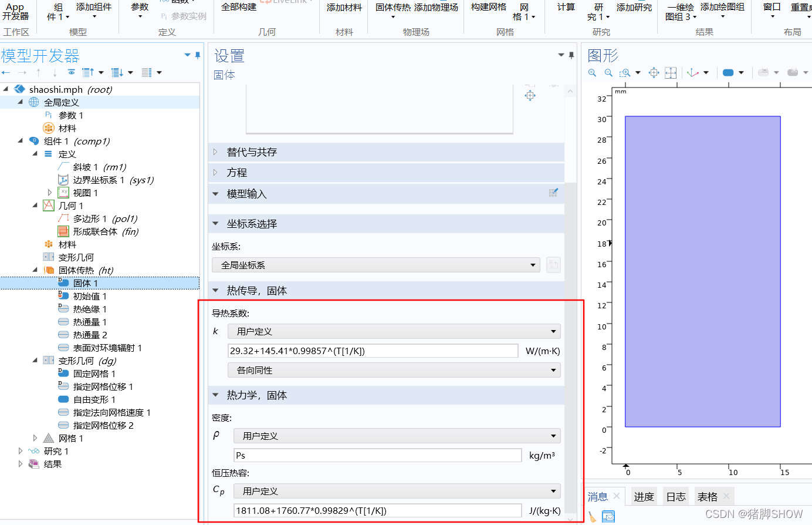This screenshot has height=525, width=812.
Task: Expand the 研究 1 node
Action: pos(21,451)
